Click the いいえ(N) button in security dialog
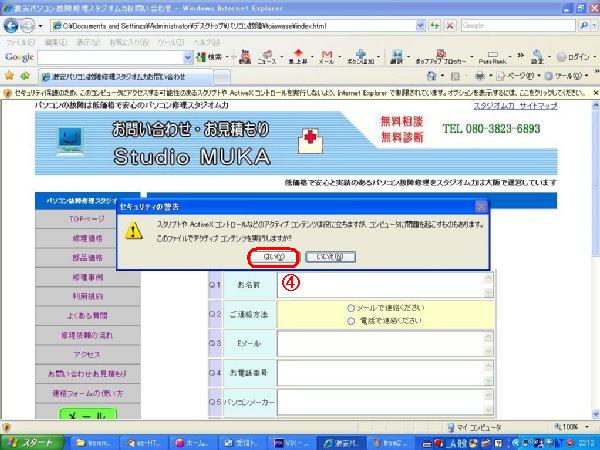600x450 pixels. point(330,257)
